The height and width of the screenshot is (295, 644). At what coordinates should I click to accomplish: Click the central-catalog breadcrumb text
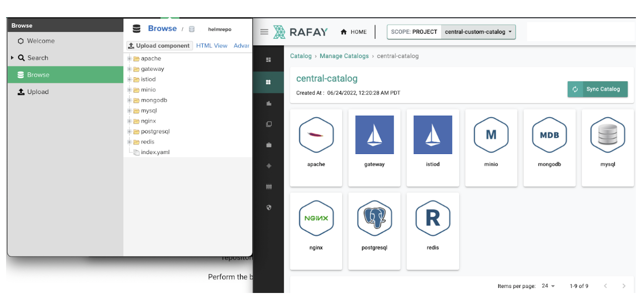(x=398, y=56)
